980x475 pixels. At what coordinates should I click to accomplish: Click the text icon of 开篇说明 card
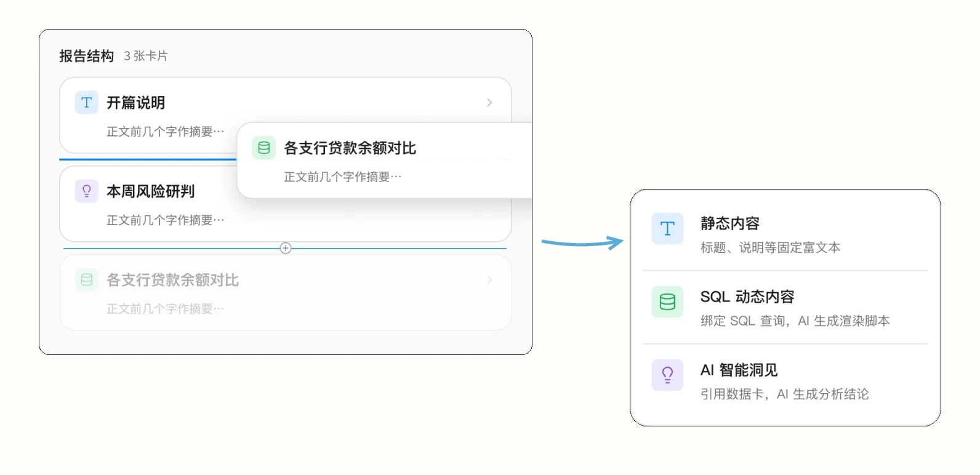coord(87,103)
